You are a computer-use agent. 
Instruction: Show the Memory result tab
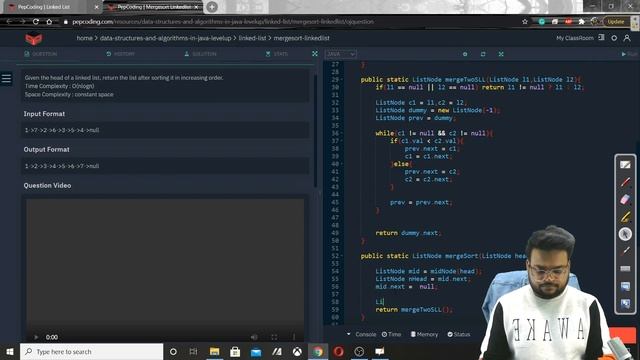coord(424,334)
